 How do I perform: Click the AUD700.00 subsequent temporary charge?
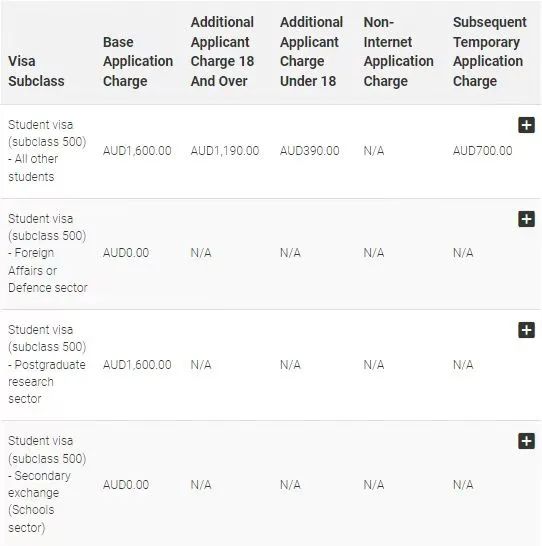click(x=482, y=151)
